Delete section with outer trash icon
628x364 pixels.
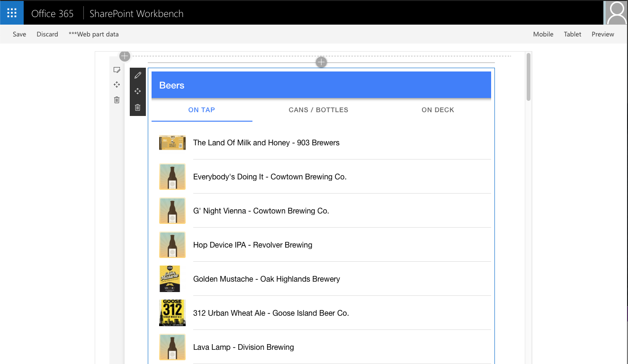tap(117, 100)
